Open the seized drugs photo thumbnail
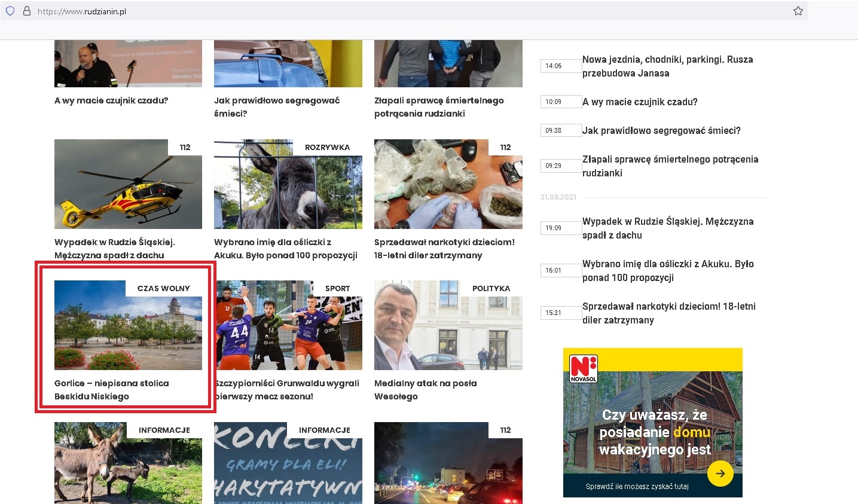 click(x=448, y=184)
